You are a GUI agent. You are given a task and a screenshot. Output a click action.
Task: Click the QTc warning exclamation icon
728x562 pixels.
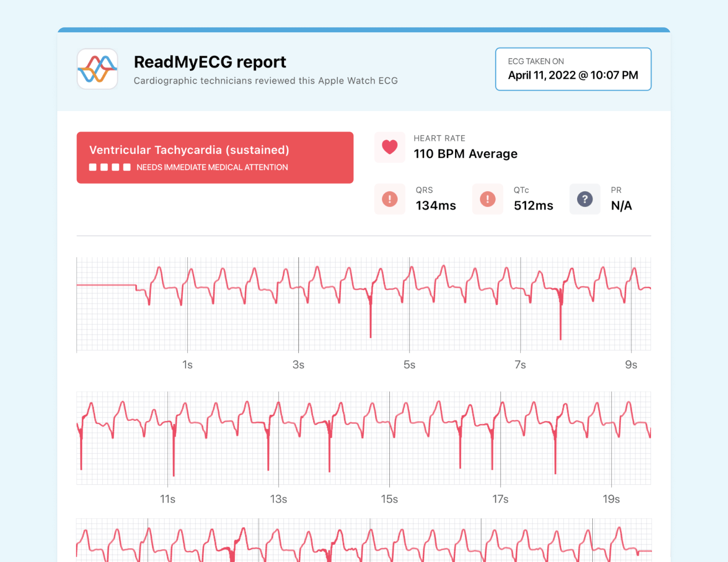coord(488,199)
